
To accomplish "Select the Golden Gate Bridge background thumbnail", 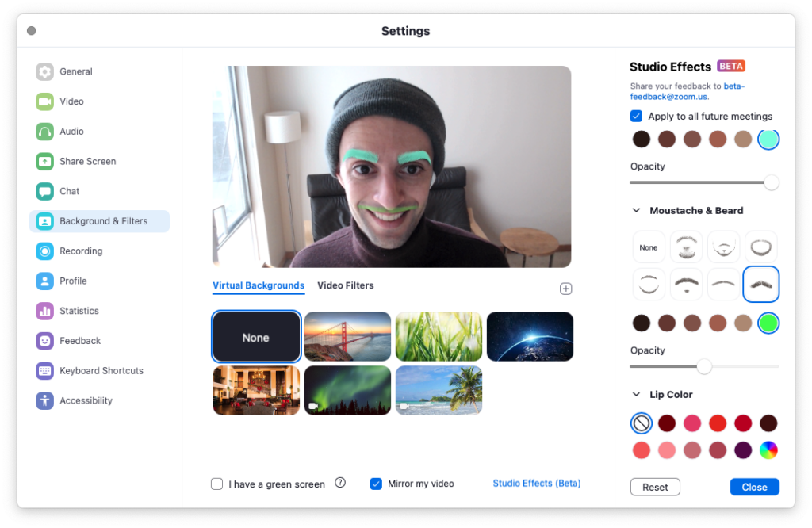I will 347,336.
